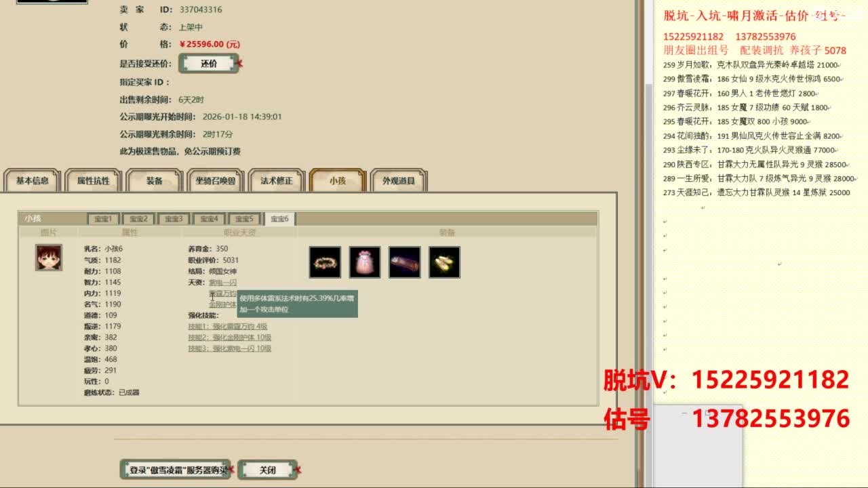Click the 259 岁月如歌 listing line in document
The height and width of the screenshot is (488, 868).
pyautogui.click(x=751, y=65)
